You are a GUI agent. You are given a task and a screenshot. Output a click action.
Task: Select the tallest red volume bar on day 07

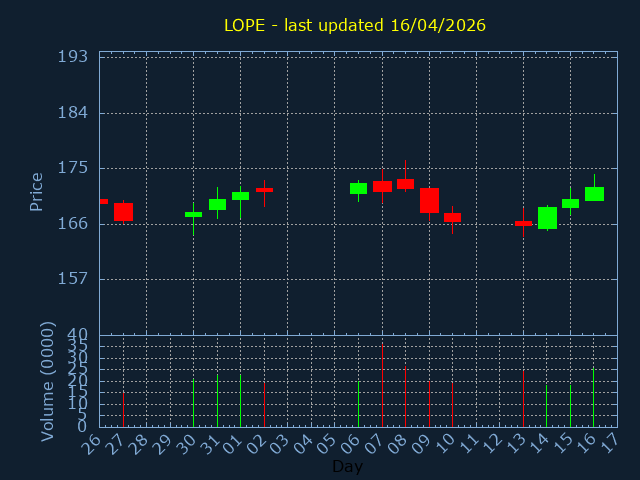[382, 386]
